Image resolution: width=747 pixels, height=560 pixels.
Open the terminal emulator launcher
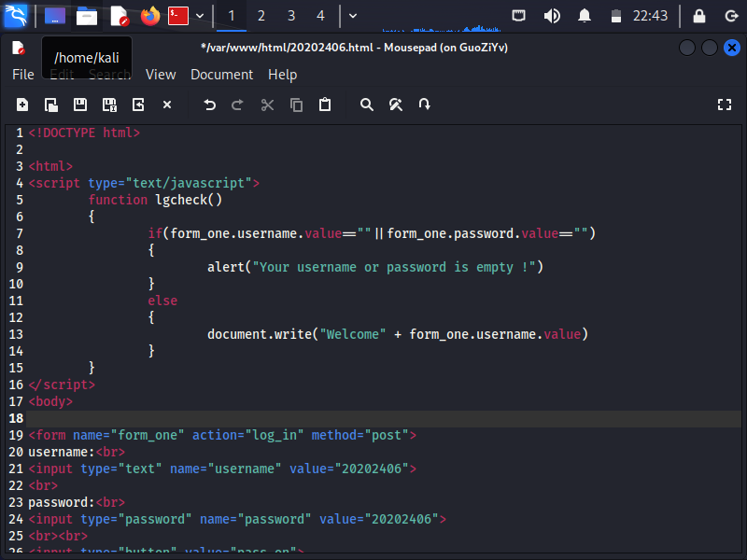178,16
